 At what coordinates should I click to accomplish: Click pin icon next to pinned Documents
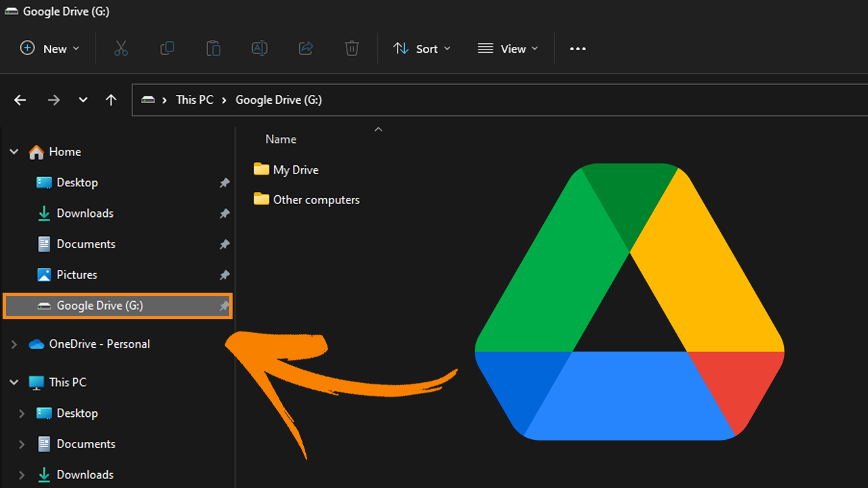224,245
